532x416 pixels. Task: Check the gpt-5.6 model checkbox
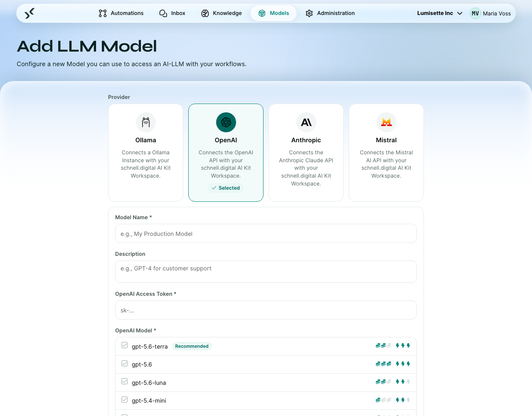(x=125, y=364)
